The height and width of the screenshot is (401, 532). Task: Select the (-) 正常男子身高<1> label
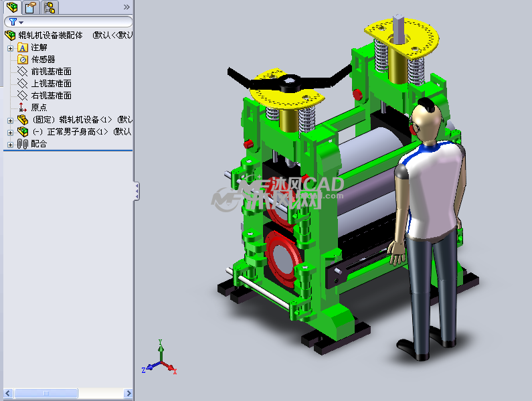point(70,132)
